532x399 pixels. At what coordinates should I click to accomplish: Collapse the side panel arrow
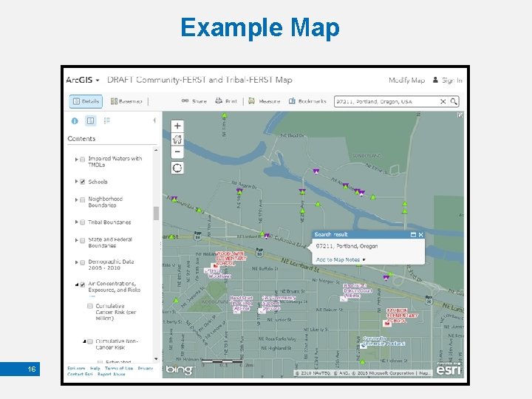154,120
